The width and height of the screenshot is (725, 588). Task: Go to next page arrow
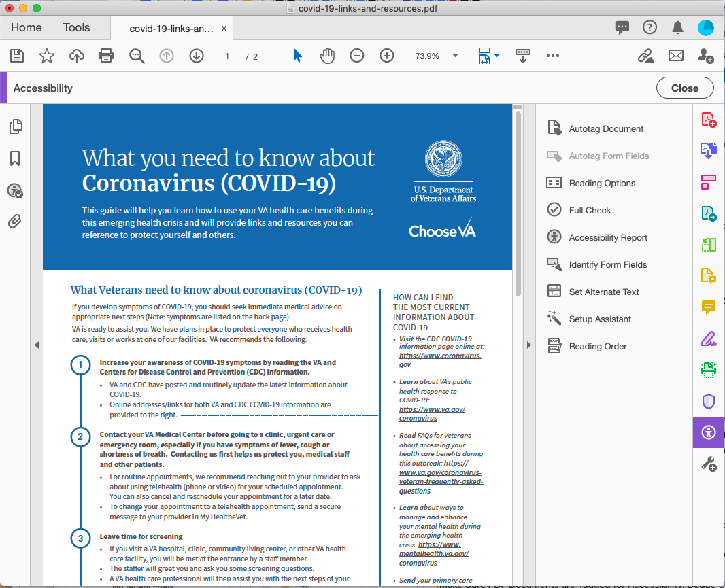point(197,56)
